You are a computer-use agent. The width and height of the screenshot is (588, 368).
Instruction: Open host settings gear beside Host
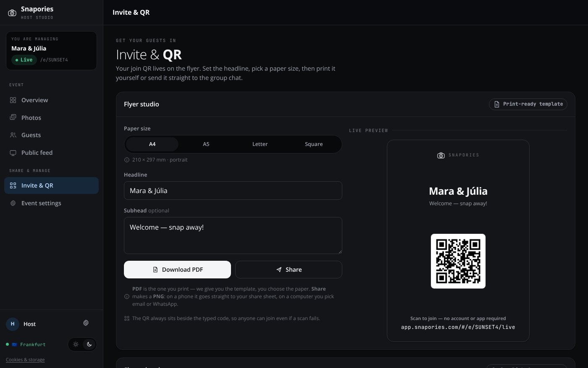click(86, 323)
